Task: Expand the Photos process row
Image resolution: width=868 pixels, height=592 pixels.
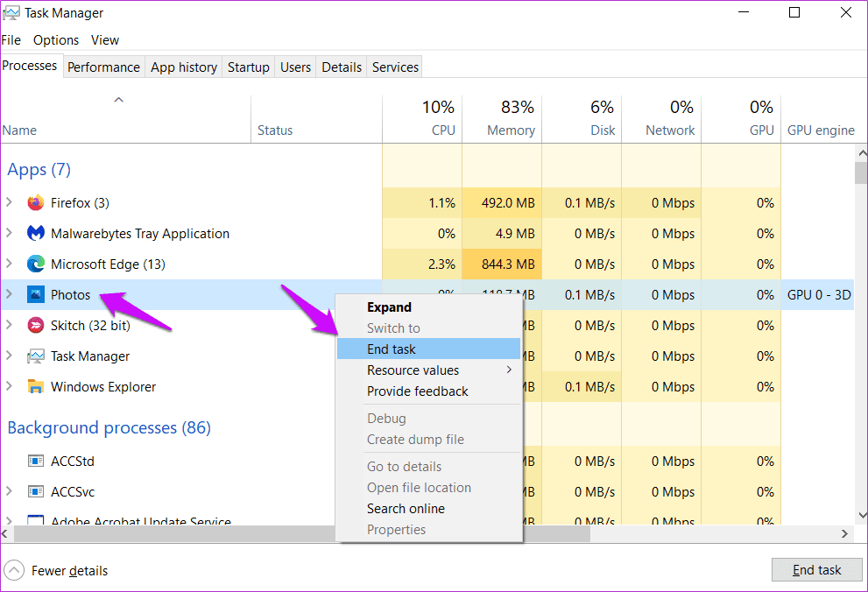Action: click(x=9, y=294)
